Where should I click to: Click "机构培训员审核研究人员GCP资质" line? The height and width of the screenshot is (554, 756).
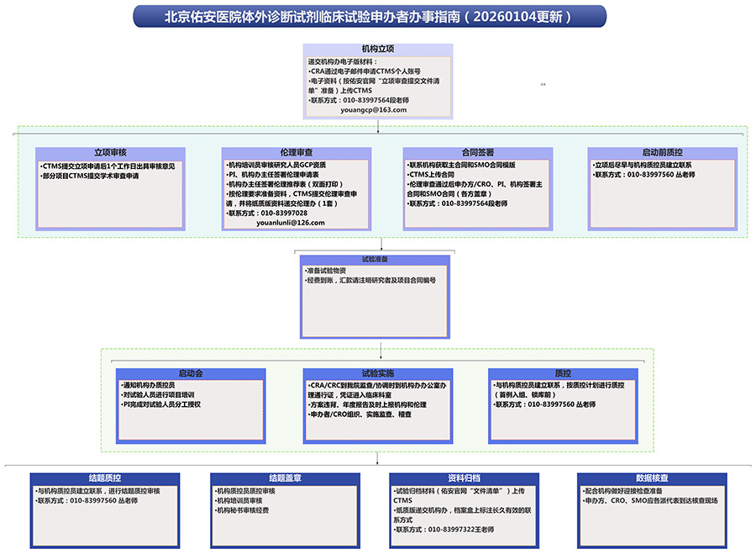pos(276,165)
